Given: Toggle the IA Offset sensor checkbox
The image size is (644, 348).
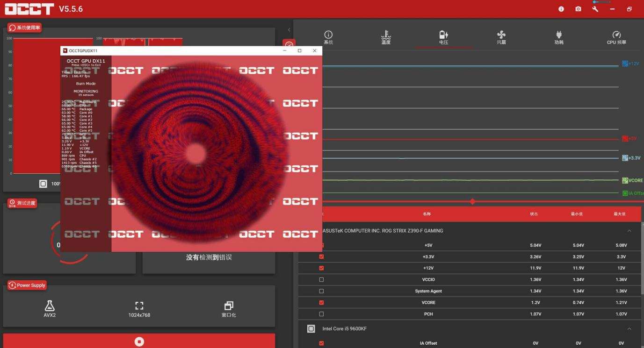Looking at the screenshot, I should click(321, 343).
